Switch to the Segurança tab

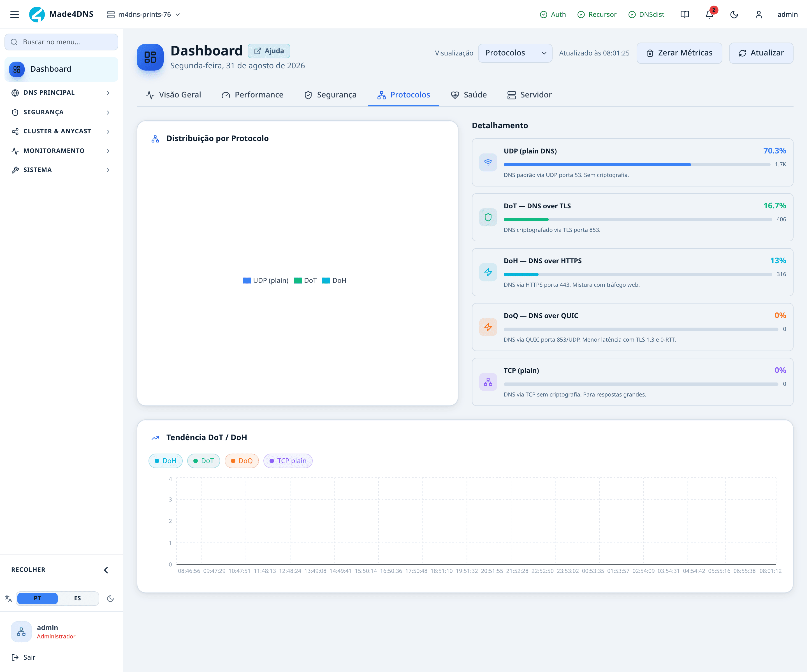click(330, 95)
